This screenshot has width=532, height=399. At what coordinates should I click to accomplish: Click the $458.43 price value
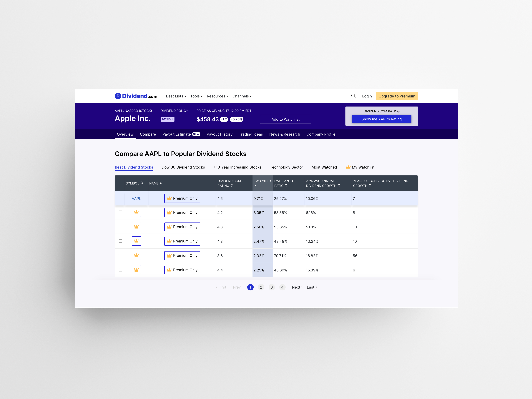coord(208,119)
